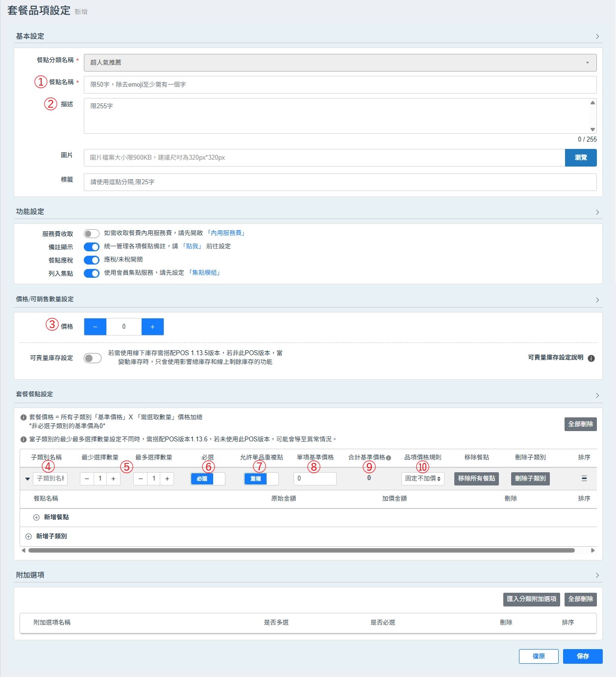The width and height of the screenshot is (616, 677).
Task: Click the 保存 button
Action: (x=582, y=656)
